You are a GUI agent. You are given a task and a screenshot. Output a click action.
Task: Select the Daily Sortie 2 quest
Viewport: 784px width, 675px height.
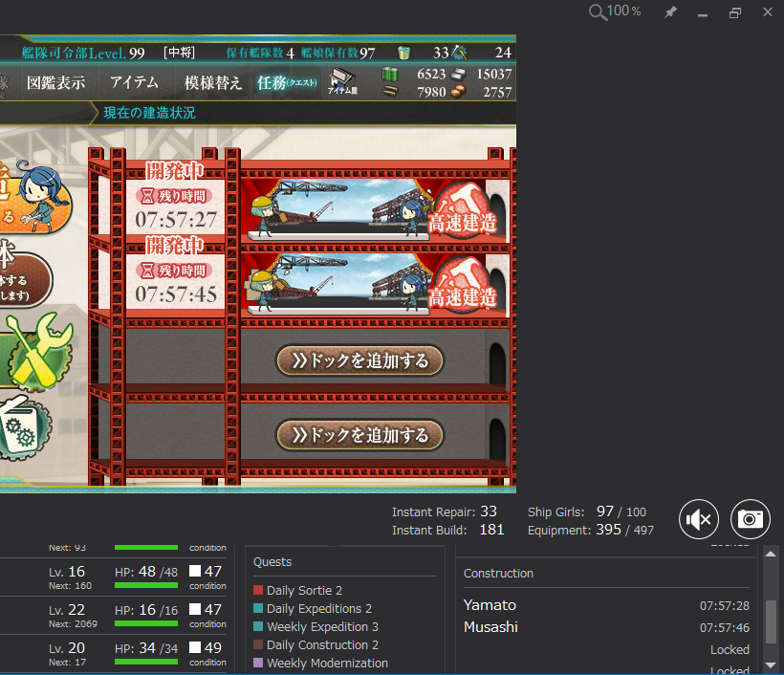(304, 591)
